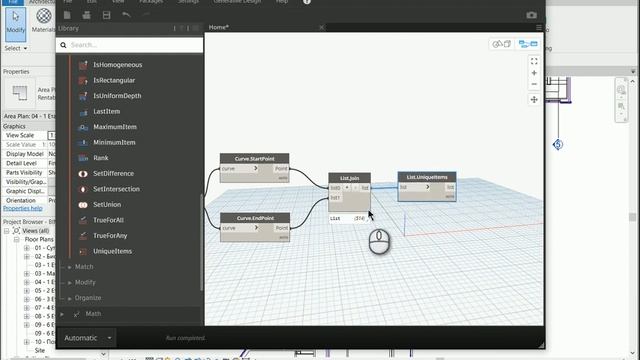Add MinimumItem node from library
This screenshot has width=640, height=360.
[114, 142]
